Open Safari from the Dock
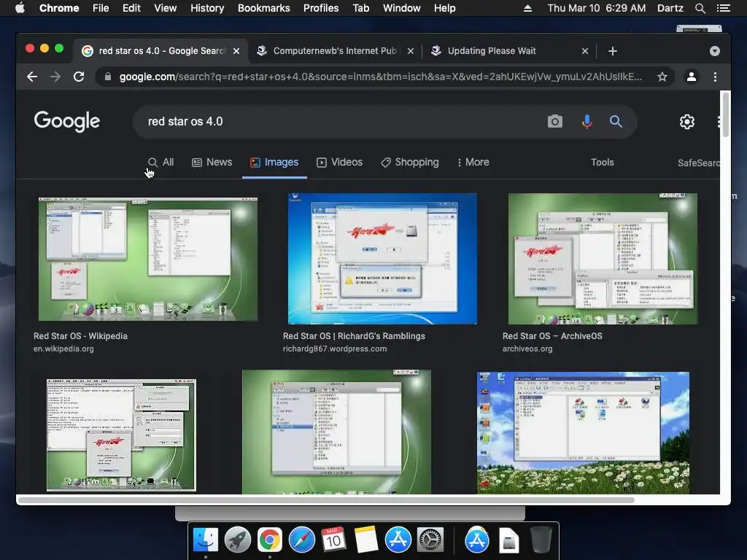 (302, 540)
